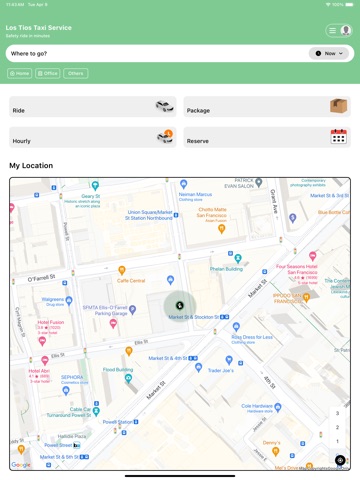Tap the Caffe Central restaurant pin

point(122,270)
